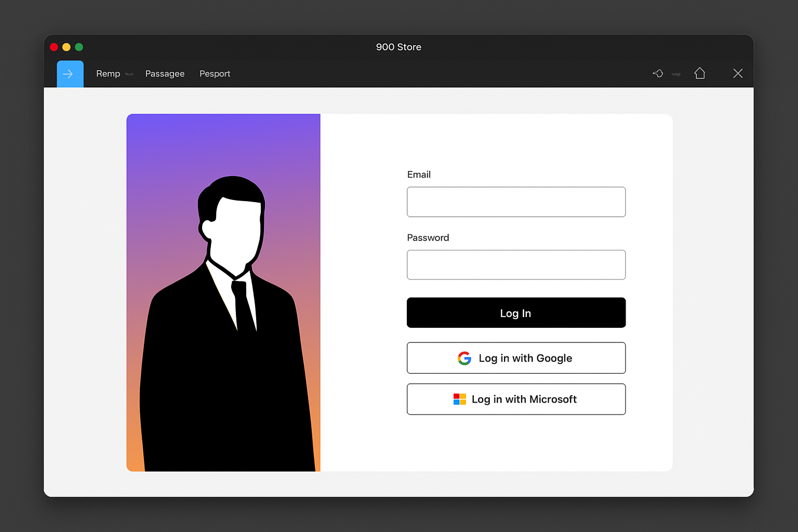
Task: Click the red traffic light button
Action: 54,47
